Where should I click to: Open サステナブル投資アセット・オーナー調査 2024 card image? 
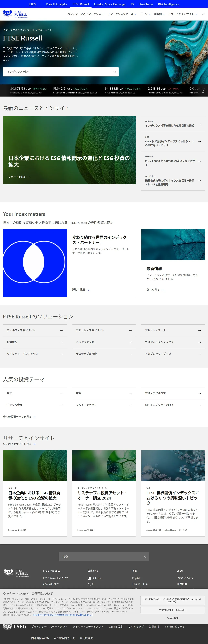[104, 466]
